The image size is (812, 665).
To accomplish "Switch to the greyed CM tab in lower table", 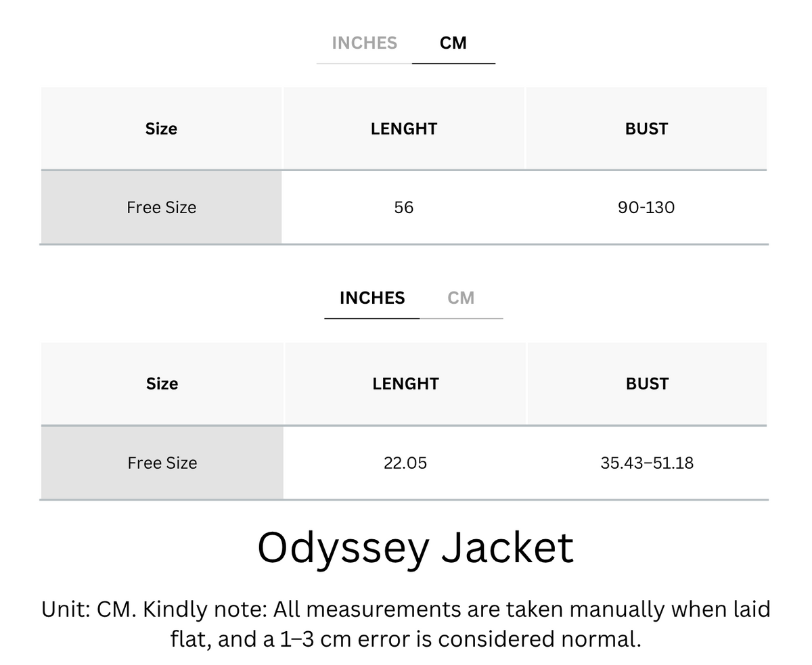I will pyautogui.click(x=461, y=298).
